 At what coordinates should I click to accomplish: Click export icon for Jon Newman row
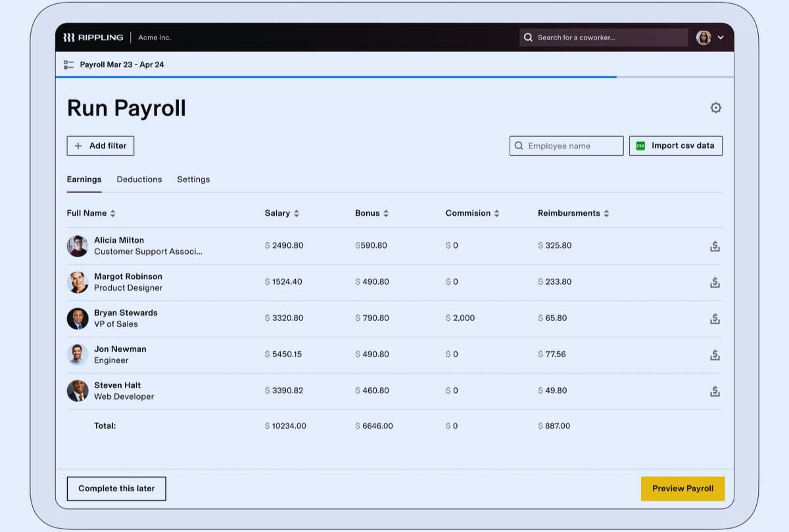tap(715, 354)
